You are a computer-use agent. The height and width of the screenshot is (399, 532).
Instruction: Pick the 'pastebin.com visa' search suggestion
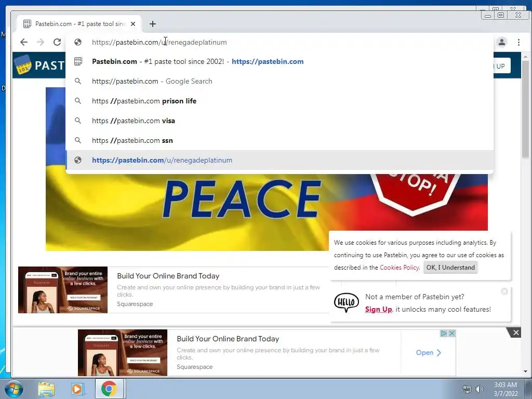[x=280, y=121]
